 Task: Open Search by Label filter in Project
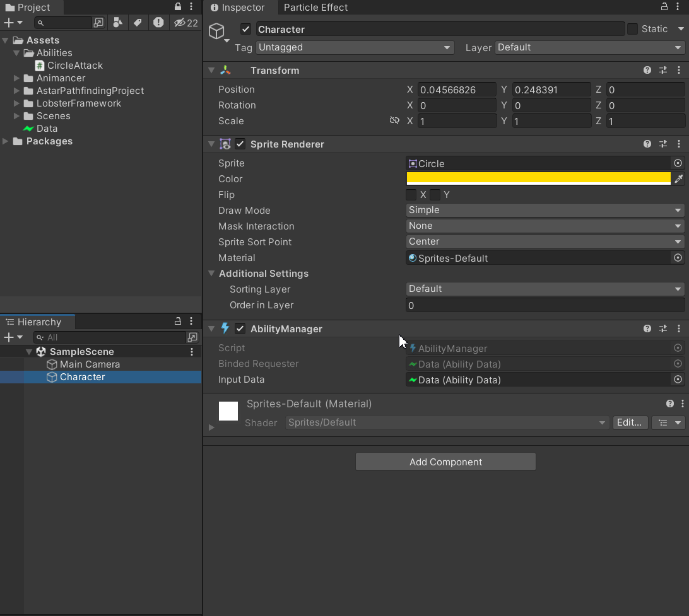[138, 23]
